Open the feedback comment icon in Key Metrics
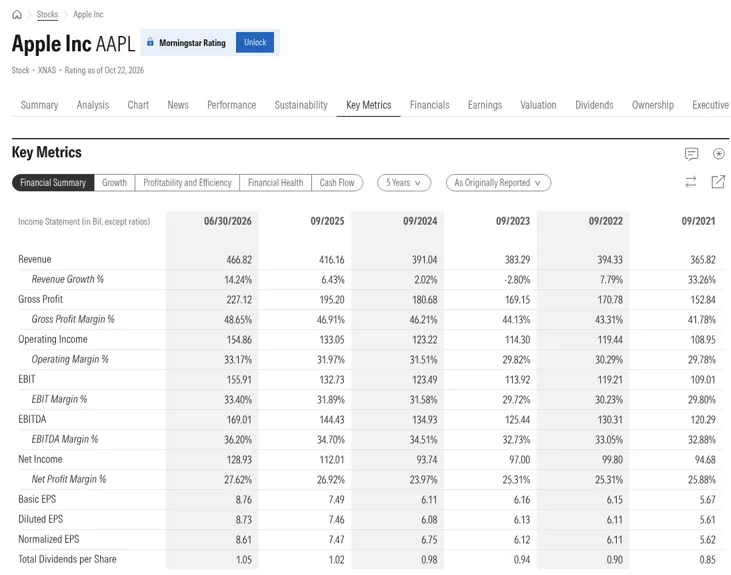 click(691, 153)
